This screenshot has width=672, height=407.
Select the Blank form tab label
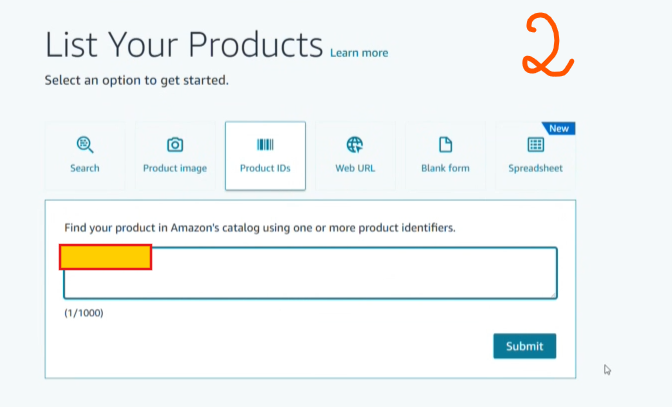(445, 168)
